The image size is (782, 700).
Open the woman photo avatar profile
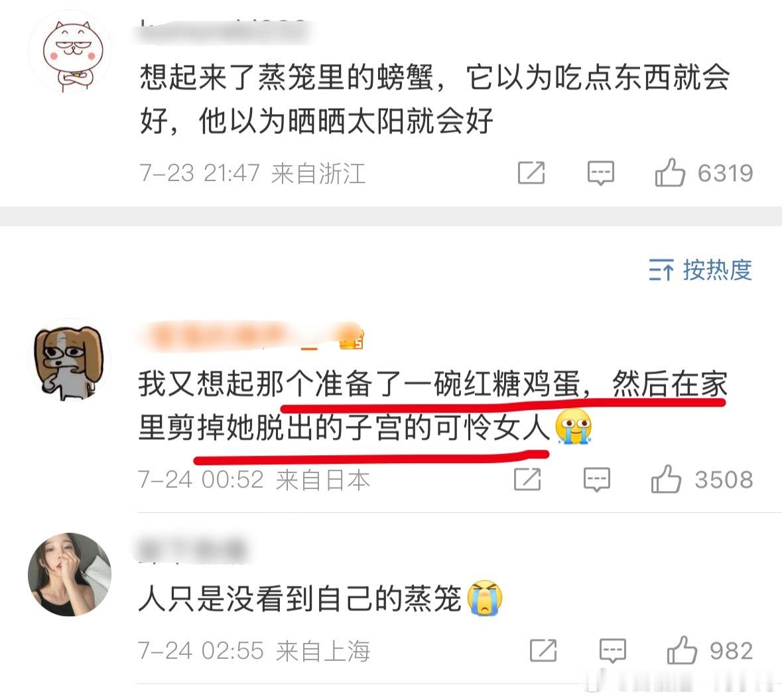[x=70, y=575]
